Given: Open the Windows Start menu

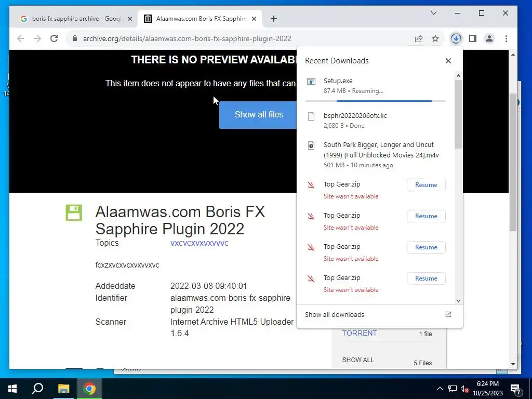Looking at the screenshot, I should (12, 389).
